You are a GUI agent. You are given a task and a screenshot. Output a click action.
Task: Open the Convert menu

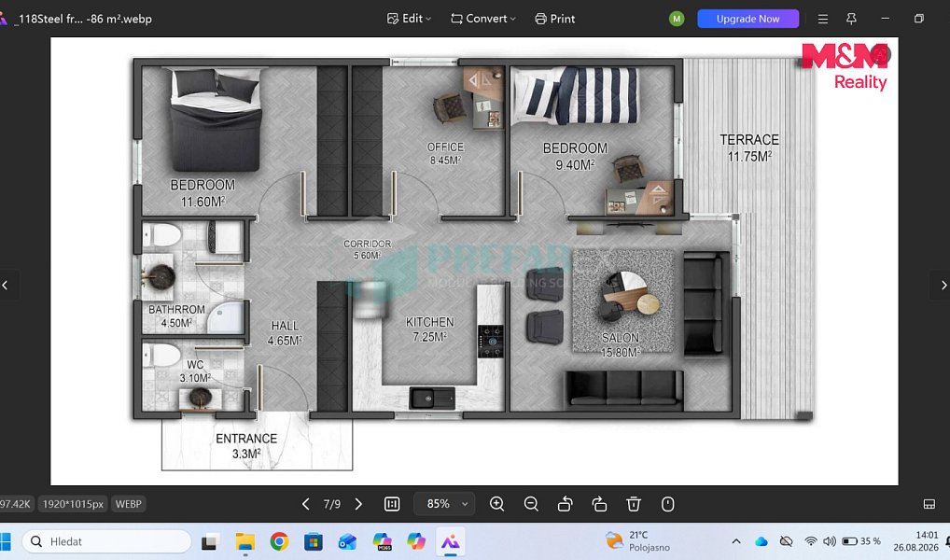[x=482, y=19]
